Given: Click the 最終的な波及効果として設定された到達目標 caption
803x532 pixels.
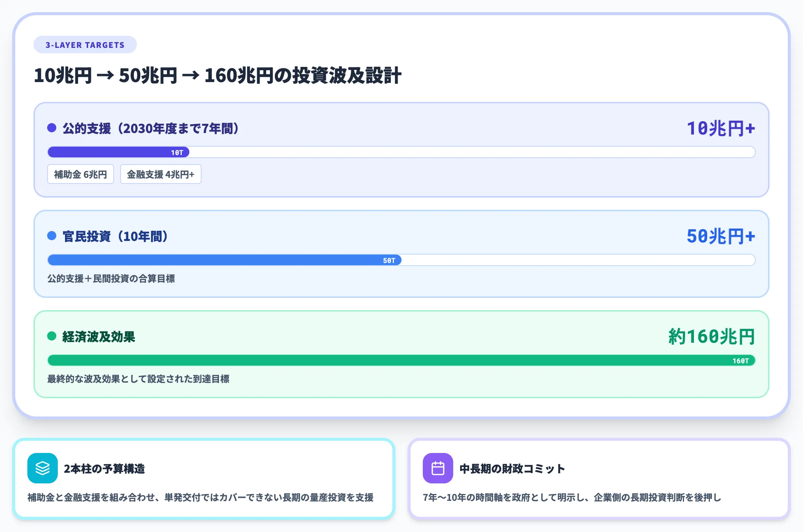Looking at the screenshot, I should click(x=138, y=379).
